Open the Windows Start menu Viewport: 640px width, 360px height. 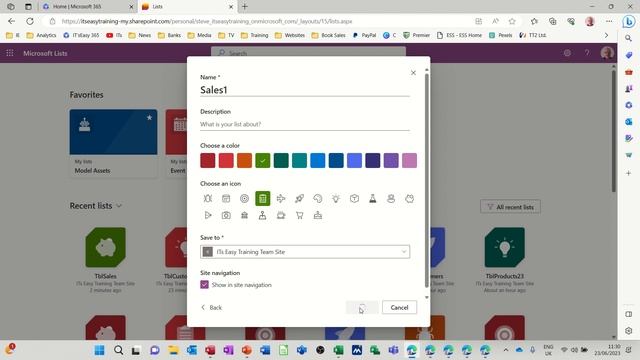tap(99, 350)
